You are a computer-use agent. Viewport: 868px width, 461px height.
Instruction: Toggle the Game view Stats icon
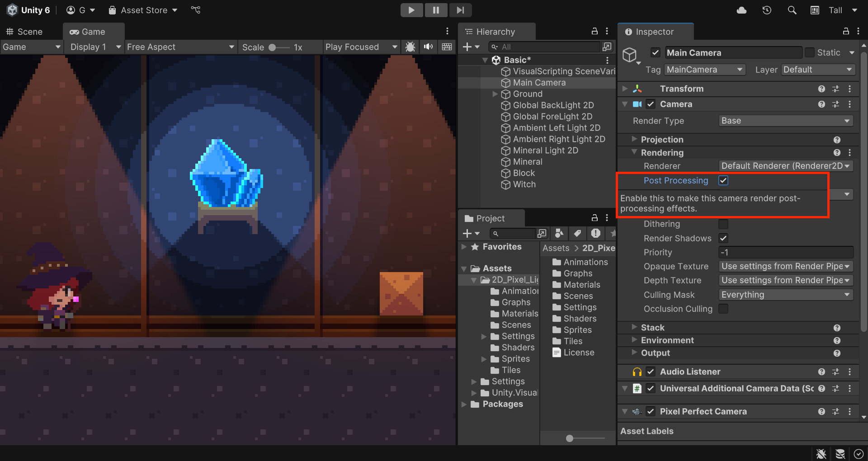(x=447, y=47)
